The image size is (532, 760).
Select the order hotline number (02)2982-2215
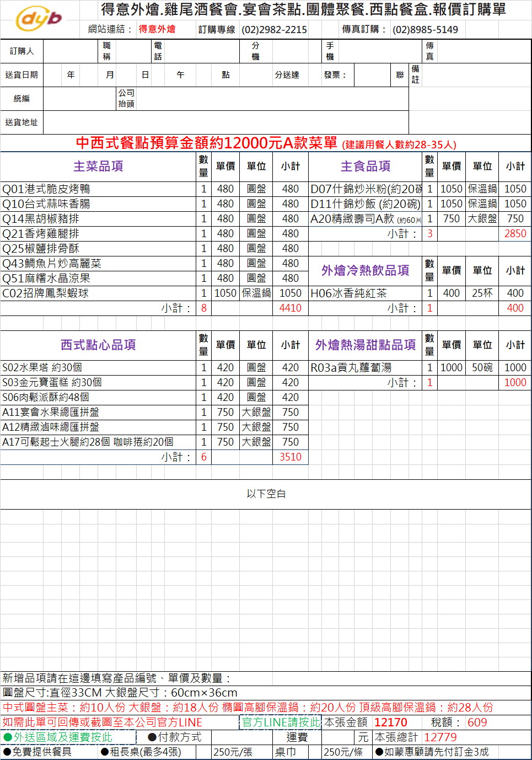pos(274,30)
